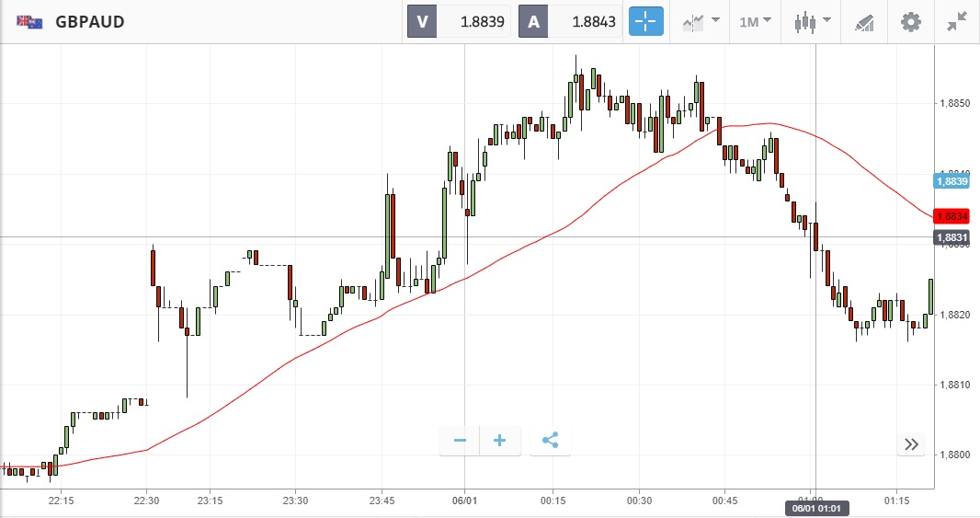Open chart settings gear
The height and width of the screenshot is (518, 980).
tap(910, 21)
